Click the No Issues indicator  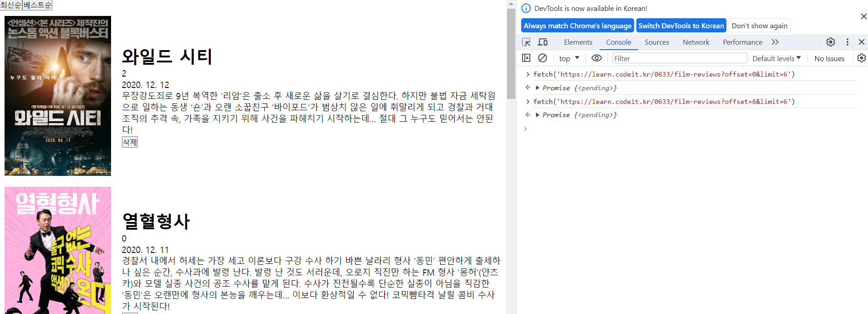[829, 58]
